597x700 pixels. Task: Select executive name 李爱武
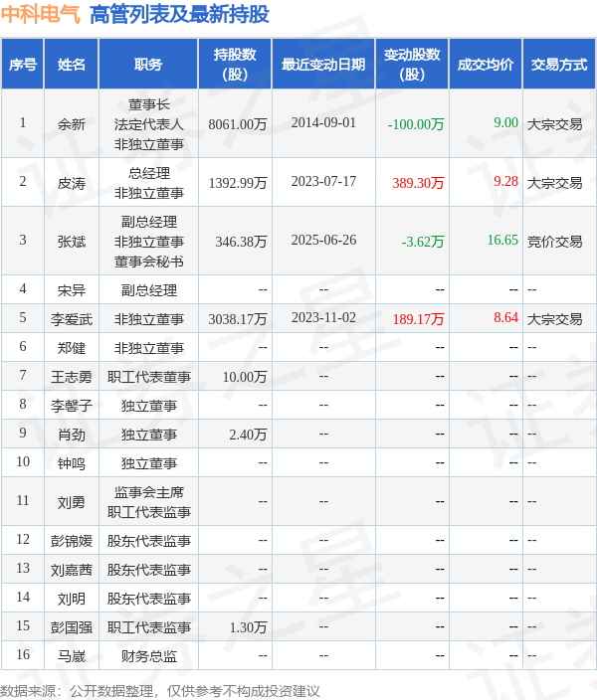pyautogui.click(x=72, y=319)
